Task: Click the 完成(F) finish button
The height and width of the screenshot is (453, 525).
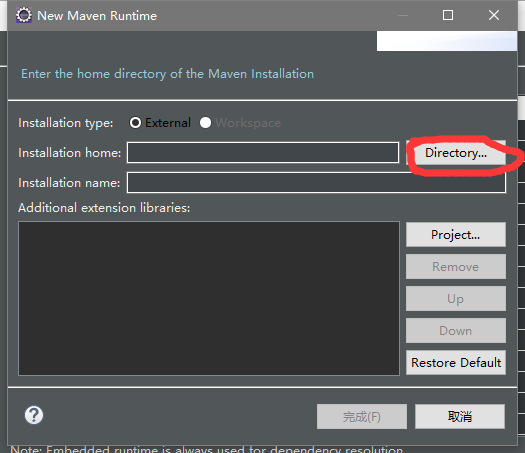Action: point(362,417)
